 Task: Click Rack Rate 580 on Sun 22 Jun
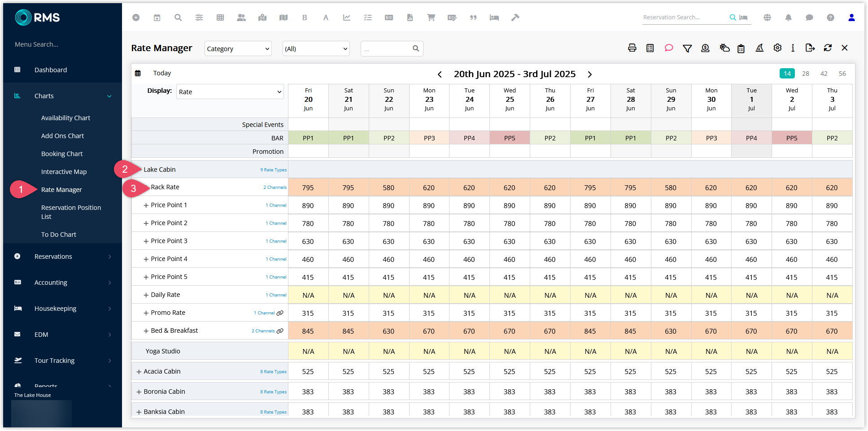389,187
